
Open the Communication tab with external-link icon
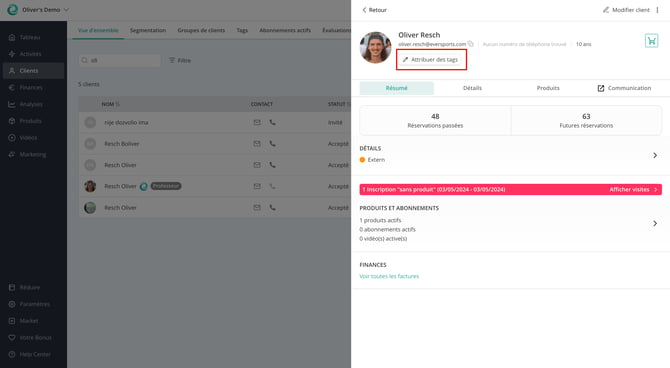point(624,88)
